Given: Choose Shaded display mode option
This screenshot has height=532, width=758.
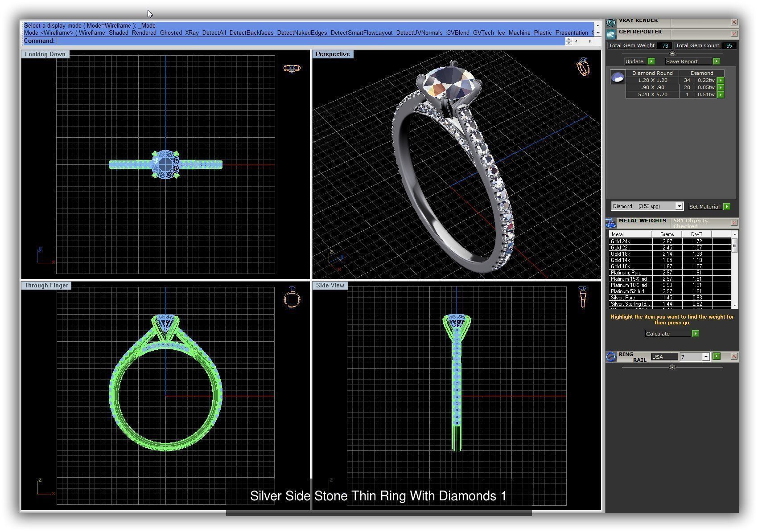Looking at the screenshot, I should pos(119,33).
